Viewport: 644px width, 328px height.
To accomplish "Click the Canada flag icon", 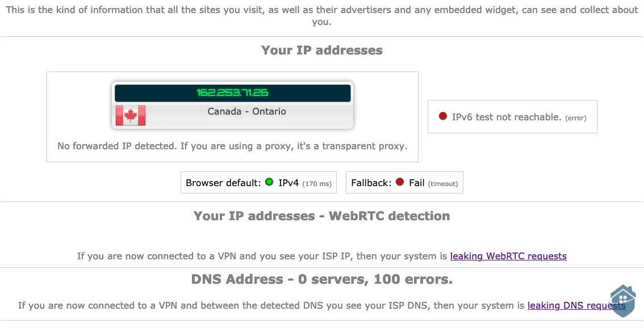I will [x=131, y=115].
